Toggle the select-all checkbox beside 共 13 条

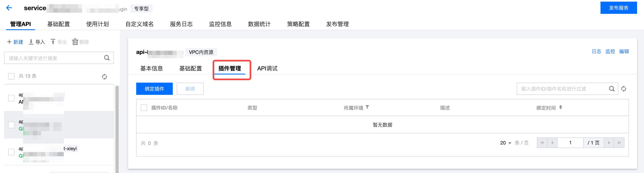(x=12, y=76)
